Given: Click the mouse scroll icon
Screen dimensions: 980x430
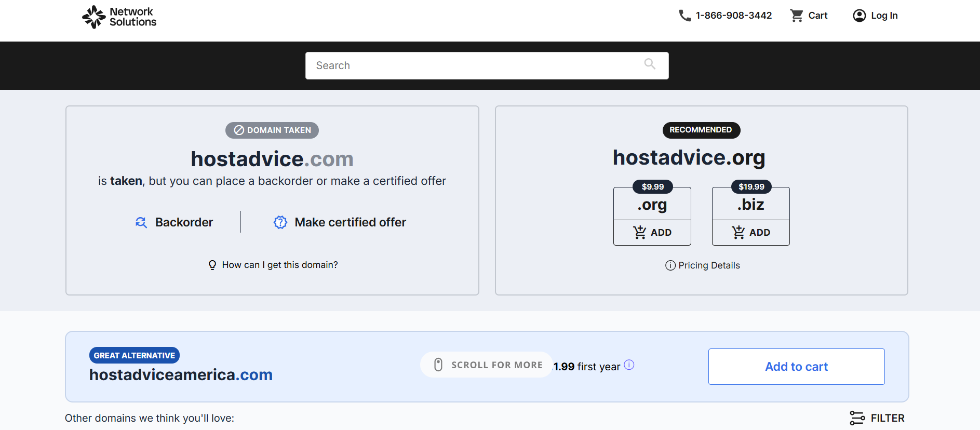Looking at the screenshot, I should click(x=438, y=365).
